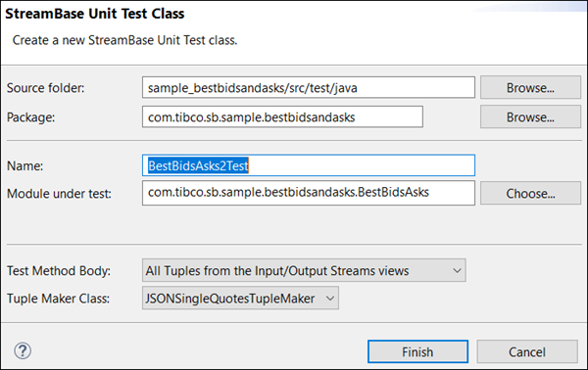588x370 pixels.
Task: Click the 'Module under test:' label
Action: point(59,194)
